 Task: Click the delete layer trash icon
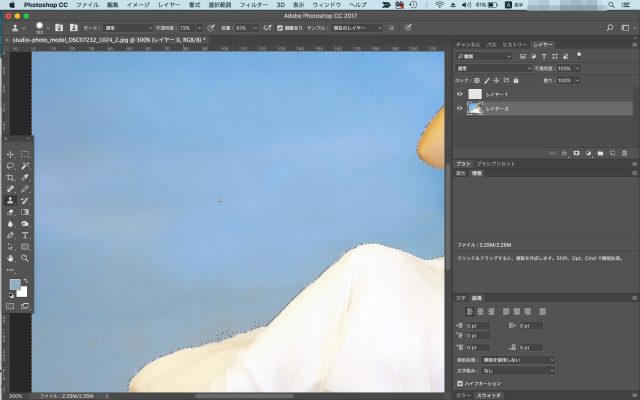pos(625,153)
